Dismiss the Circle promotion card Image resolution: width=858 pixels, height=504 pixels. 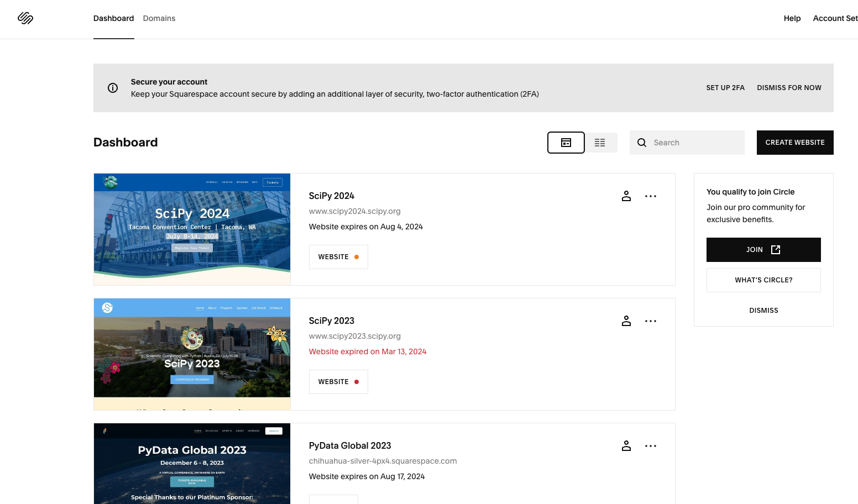pos(763,311)
